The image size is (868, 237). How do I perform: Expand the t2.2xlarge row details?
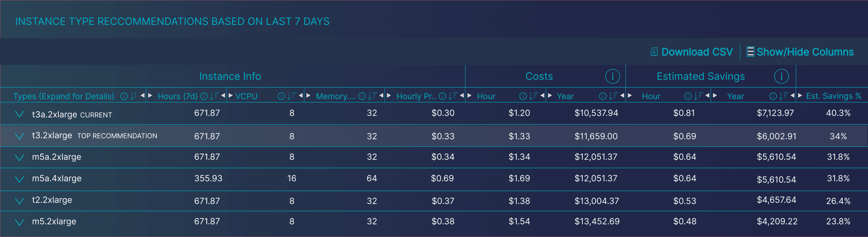pos(20,201)
